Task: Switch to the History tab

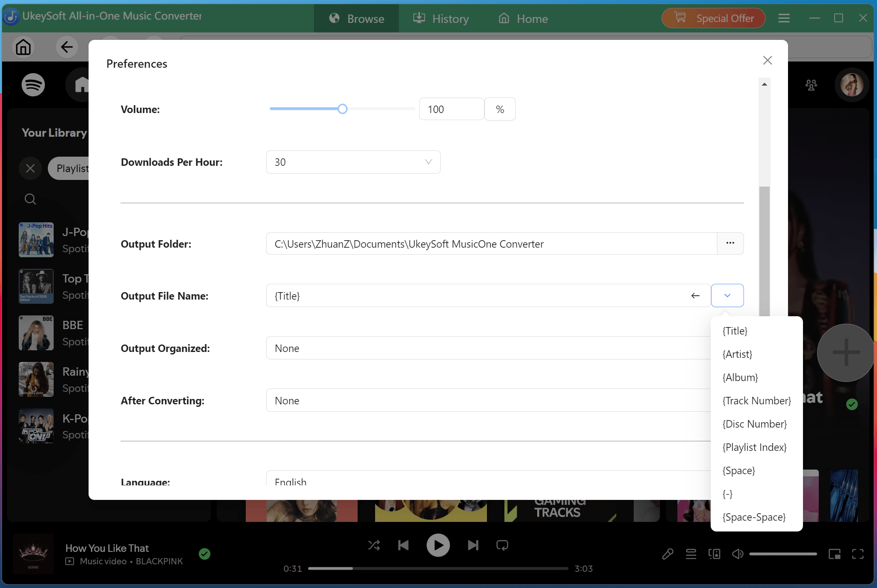Action: pyautogui.click(x=441, y=18)
